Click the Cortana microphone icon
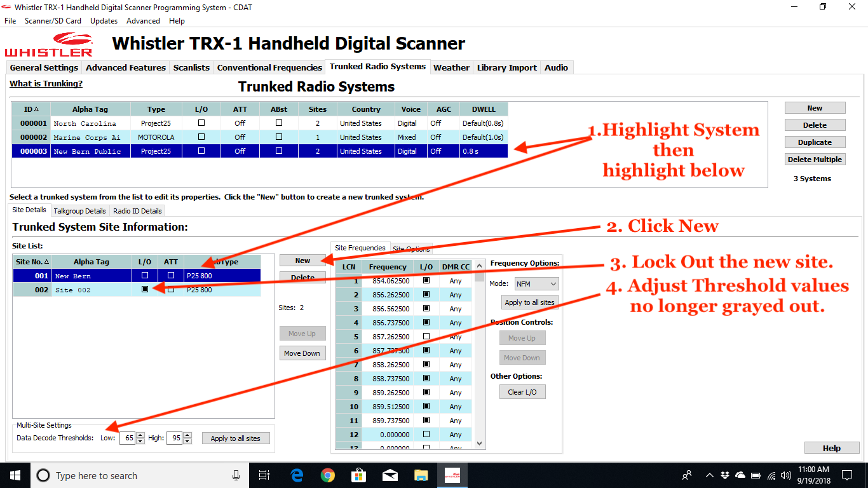868x488 pixels. coord(236,475)
